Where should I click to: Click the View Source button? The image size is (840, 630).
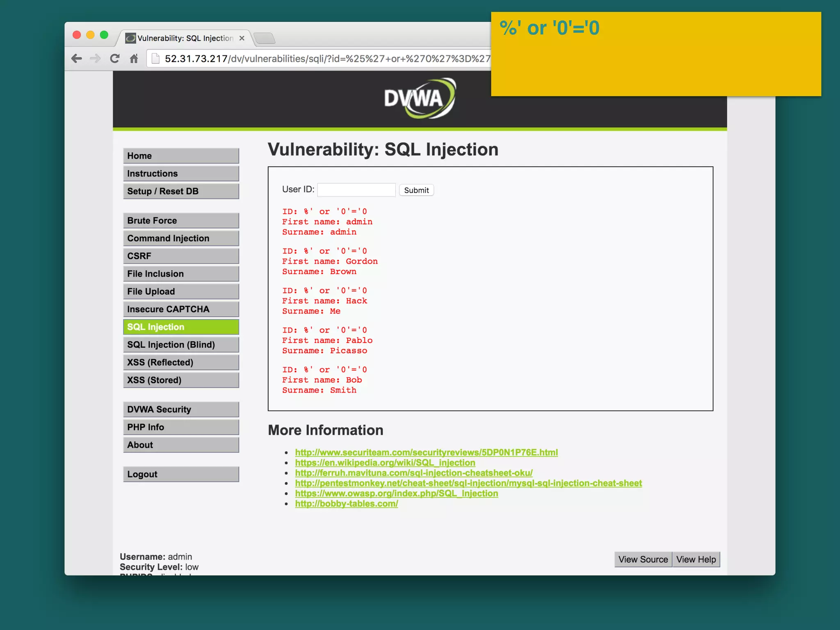643,559
